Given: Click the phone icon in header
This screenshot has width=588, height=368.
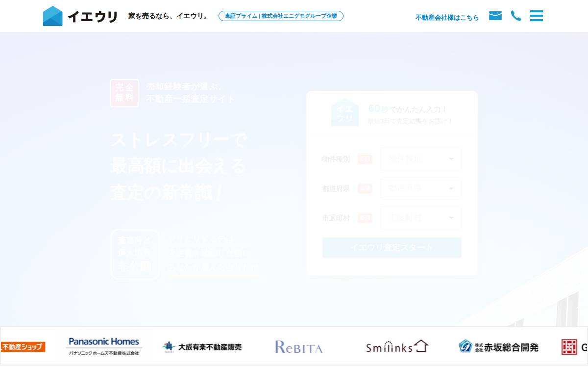Looking at the screenshot, I should pyautogui.click(x=516, y=16).
